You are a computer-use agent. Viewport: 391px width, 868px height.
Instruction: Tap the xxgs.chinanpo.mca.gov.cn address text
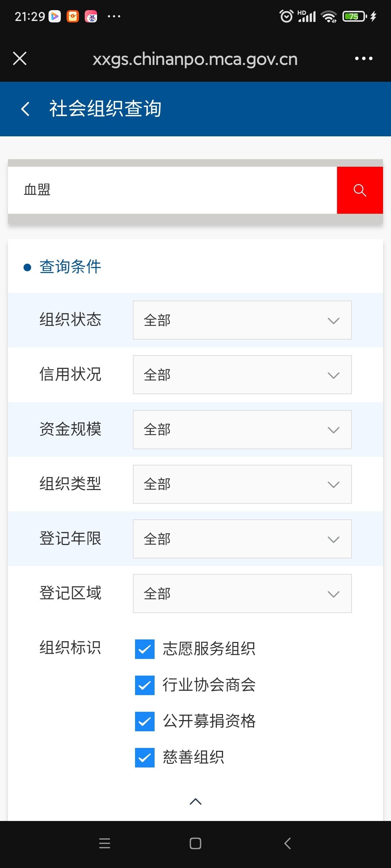click(x=195, y=59)
